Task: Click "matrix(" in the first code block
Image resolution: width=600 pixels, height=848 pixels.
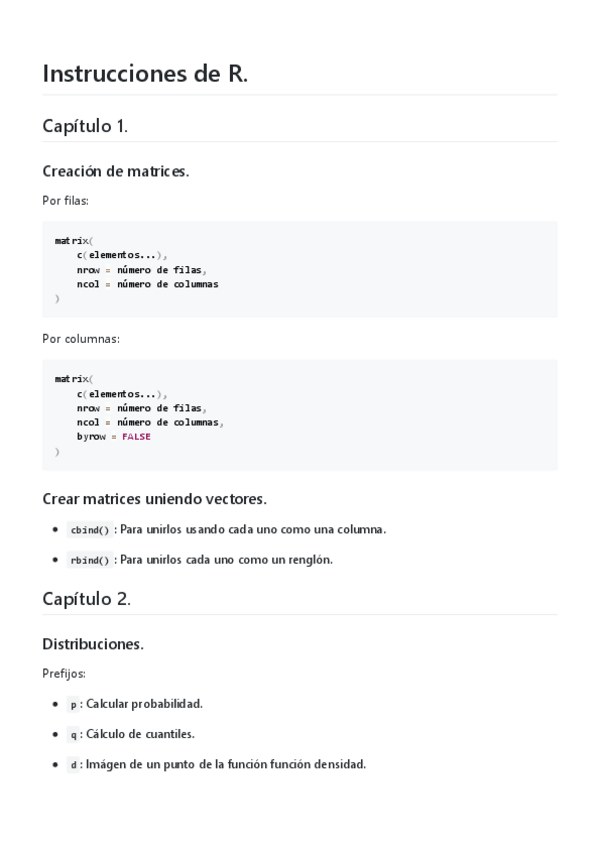Action: pyautogui.click(x=73, y=240)
